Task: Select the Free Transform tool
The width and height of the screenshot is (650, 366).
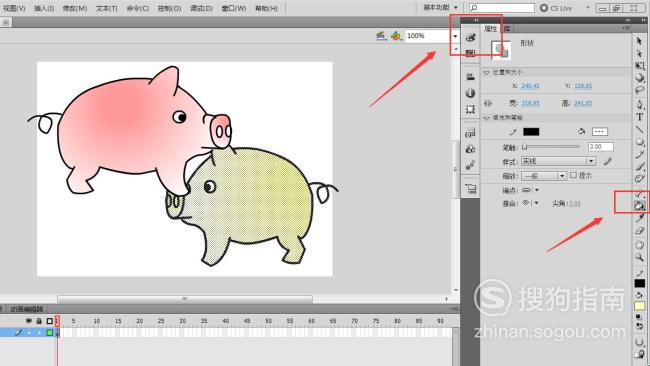Action: [x=640, y=66]
